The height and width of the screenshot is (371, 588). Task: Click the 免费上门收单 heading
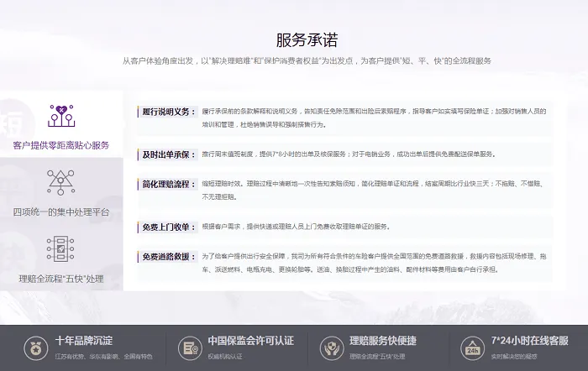point(168,227)
